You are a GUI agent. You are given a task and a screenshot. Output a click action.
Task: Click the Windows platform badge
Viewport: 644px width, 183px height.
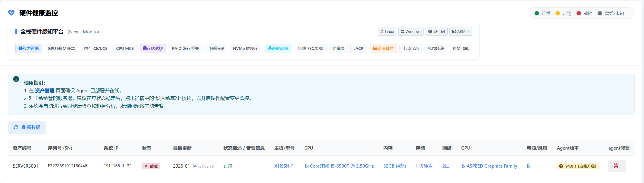[411, 32]
